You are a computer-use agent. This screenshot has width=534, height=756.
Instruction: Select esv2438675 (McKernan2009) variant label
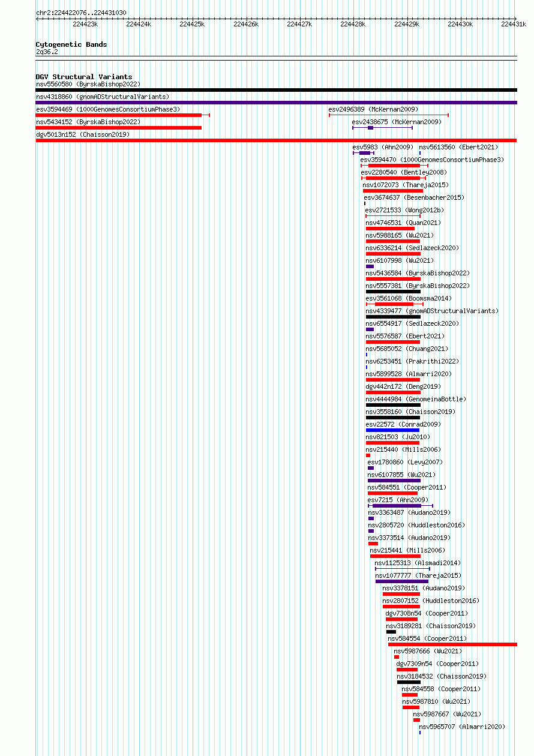click(397, 122)
